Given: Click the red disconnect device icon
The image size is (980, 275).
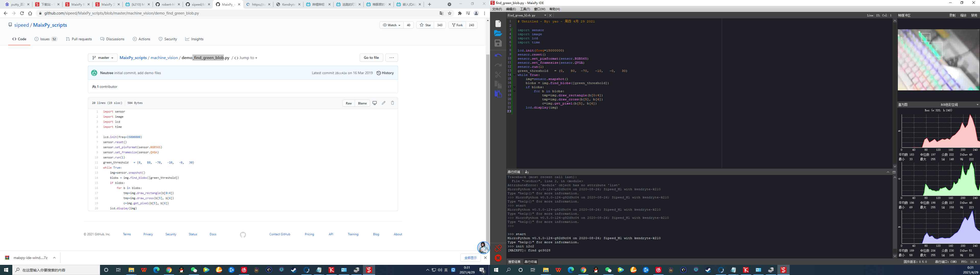Looking at the screenshot, I should (x=498, y=248).
